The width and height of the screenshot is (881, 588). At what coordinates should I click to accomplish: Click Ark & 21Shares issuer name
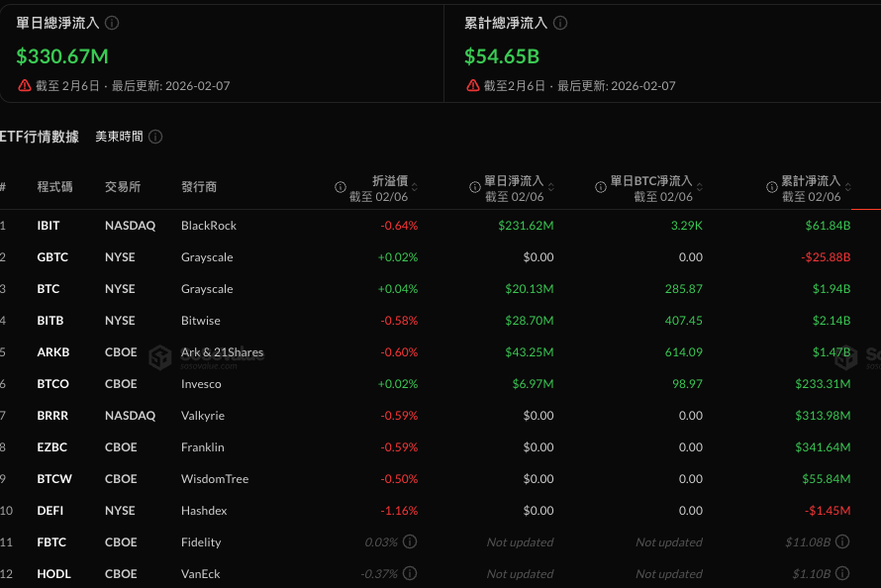(x=222, y=352)
